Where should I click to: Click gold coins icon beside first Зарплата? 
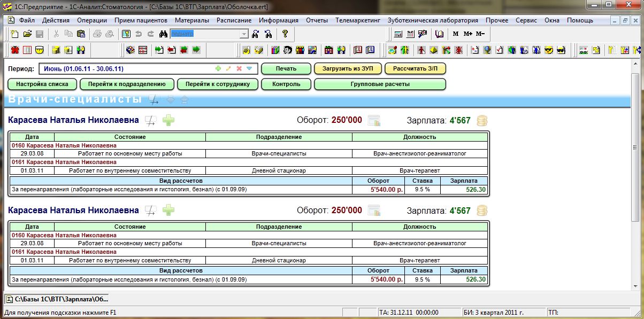(482, 121)
